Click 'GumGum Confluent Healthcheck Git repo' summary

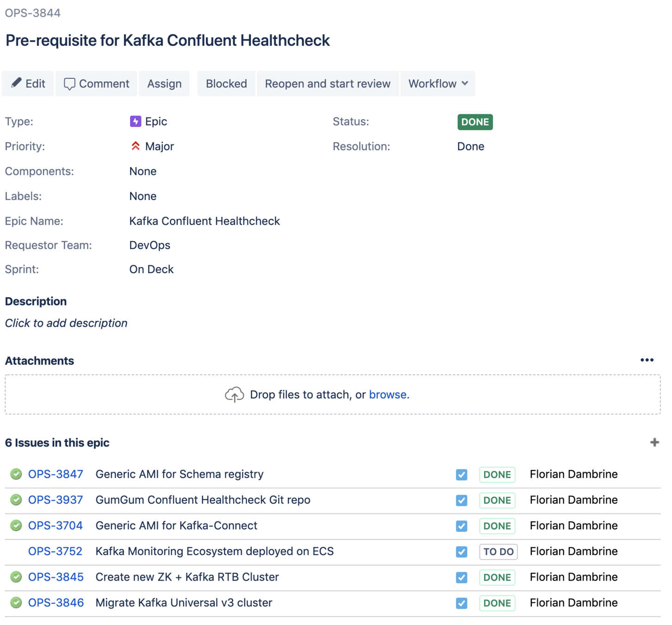click(x=203, y=500)
